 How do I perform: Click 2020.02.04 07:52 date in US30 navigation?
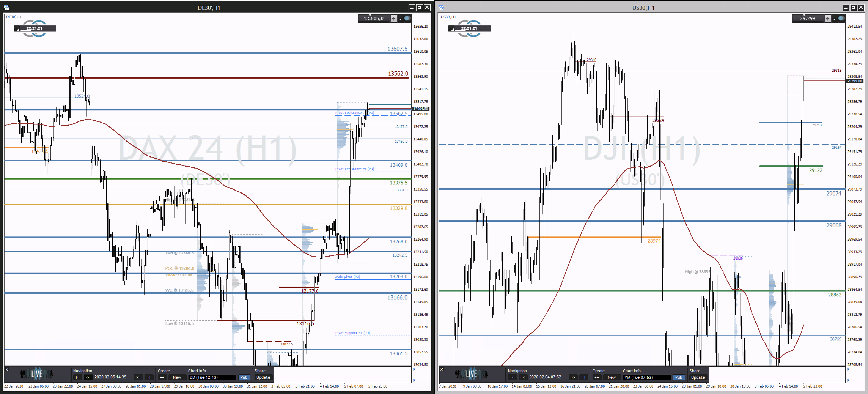click(x=545, y=377)
